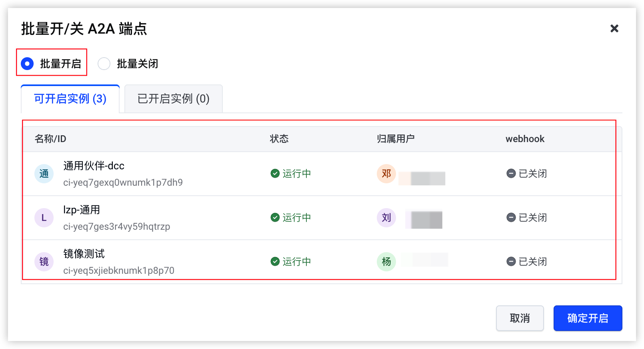Click the 杨 user avatar
Image resolution: width=644 pixels, height=349 pixels.
tap(386, 262)
